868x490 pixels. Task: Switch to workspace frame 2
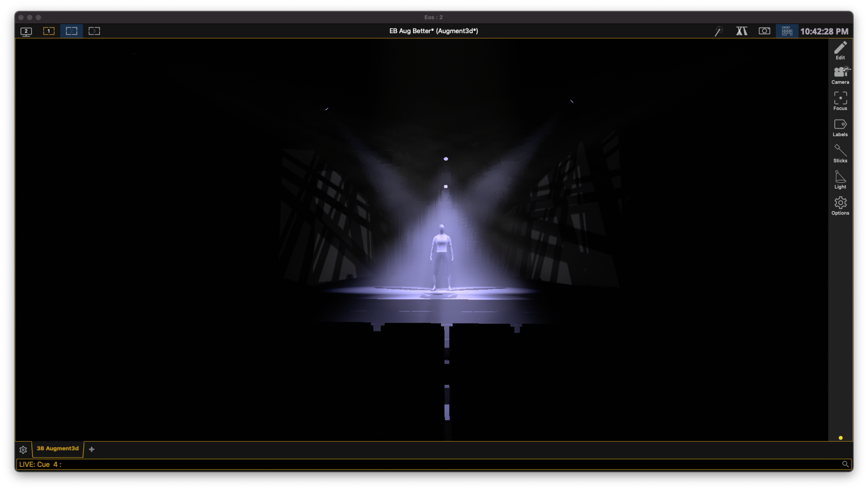click(x=72, y=31)
